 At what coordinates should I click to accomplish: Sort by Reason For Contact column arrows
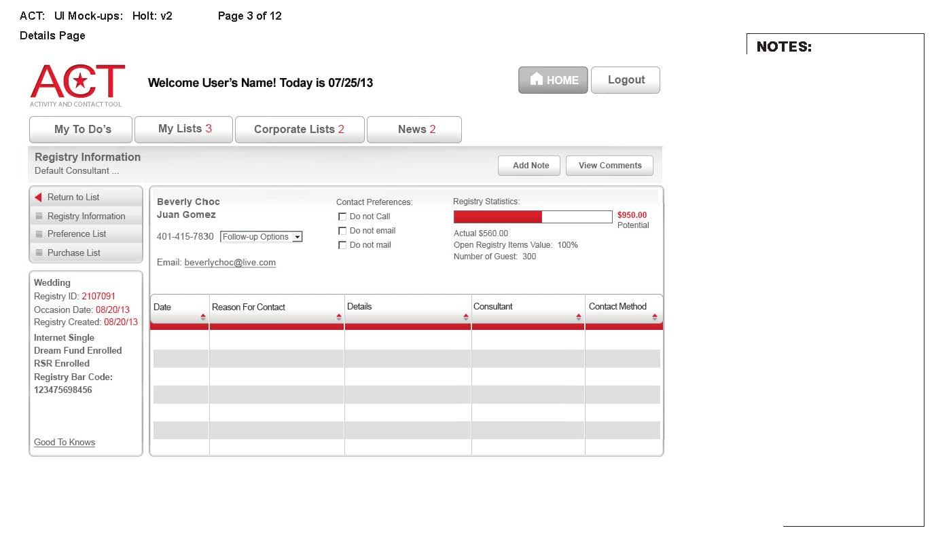338,317
